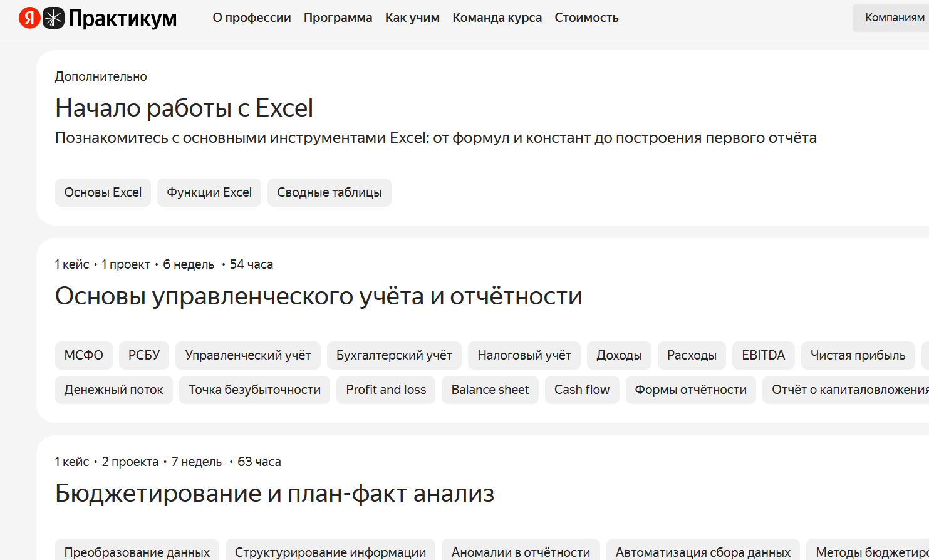Expand 'Основы управленческого учёта и отчётности' module
The width and height of the screenshot is (929, 560).
318,296
